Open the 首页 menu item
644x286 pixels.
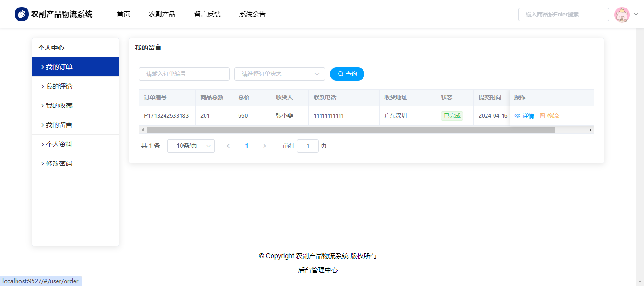click(124, 14)
